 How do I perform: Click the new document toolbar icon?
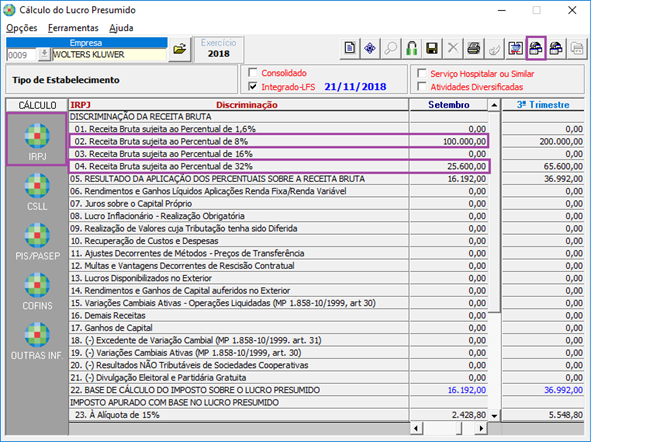click(350, 48)
